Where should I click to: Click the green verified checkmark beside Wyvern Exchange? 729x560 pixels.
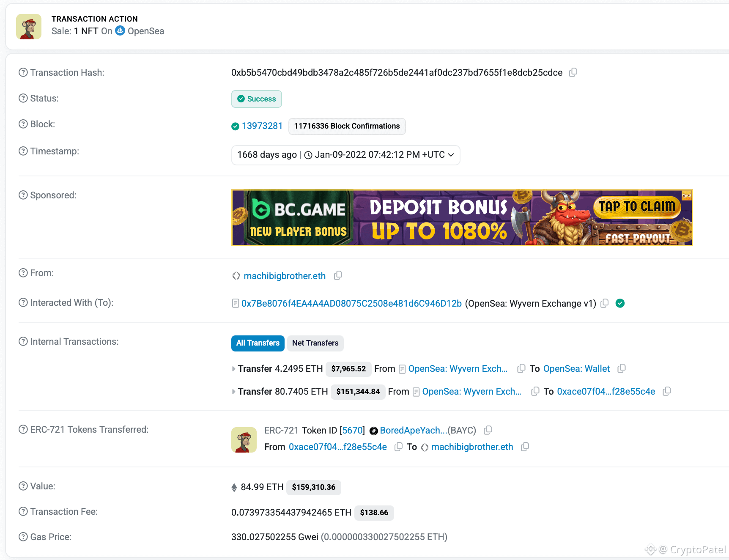point(620,303)
